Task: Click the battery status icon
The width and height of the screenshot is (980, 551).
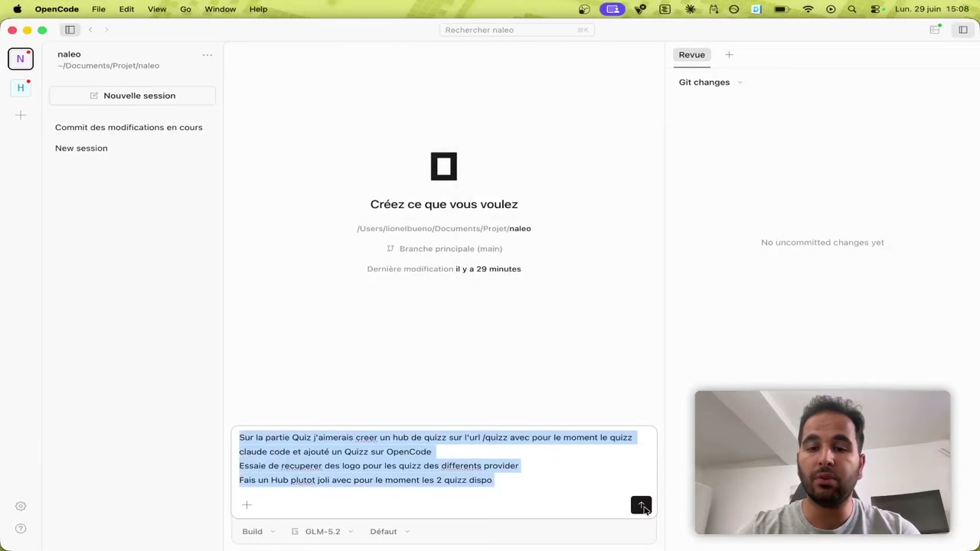Action: click(x=781, y=9)
